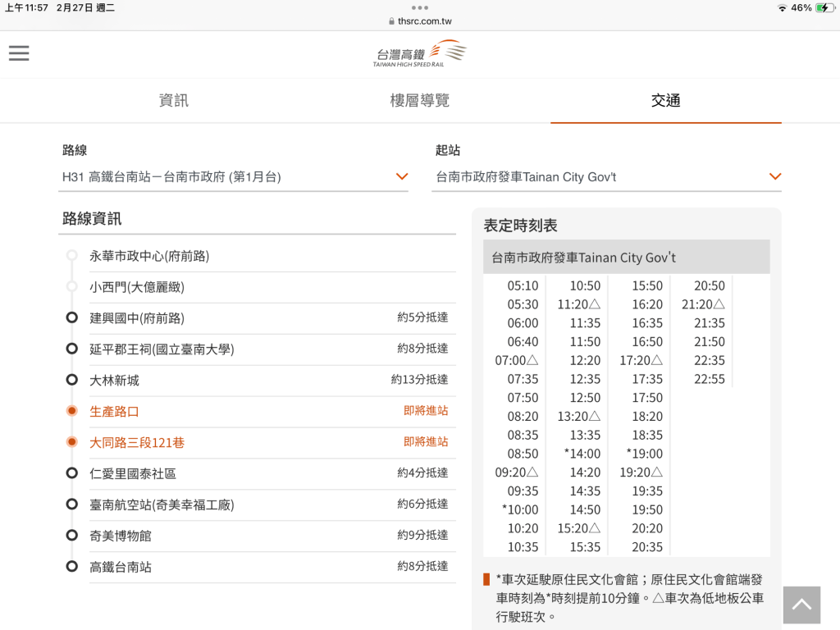Tap the scroll-to-top arrow button
The image size is (840, 630).
pos(801,605)
